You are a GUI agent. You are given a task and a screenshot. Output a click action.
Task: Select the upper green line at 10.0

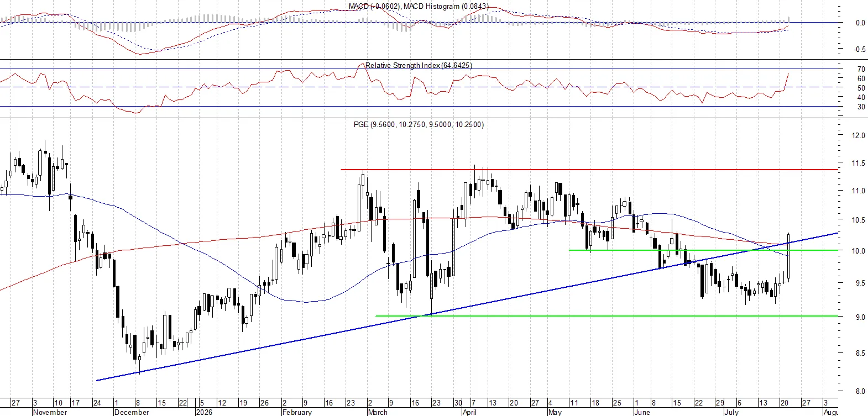click(703, 250)
